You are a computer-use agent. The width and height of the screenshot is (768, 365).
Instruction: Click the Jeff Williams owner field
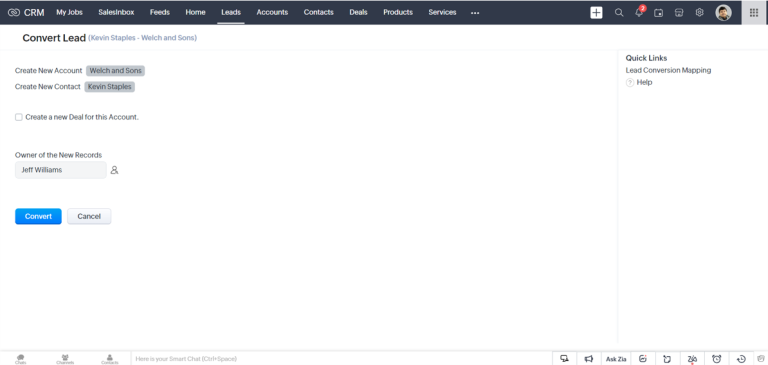pyautogui.click(x=61, y=170)
